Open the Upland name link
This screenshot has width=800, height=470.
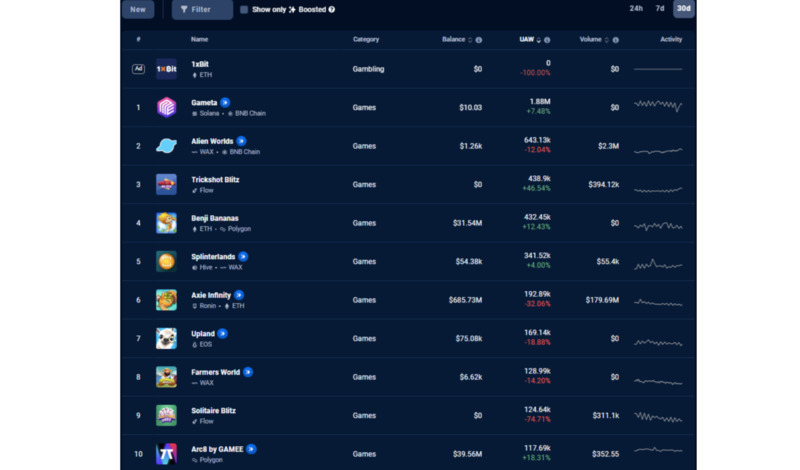point(203,334)
